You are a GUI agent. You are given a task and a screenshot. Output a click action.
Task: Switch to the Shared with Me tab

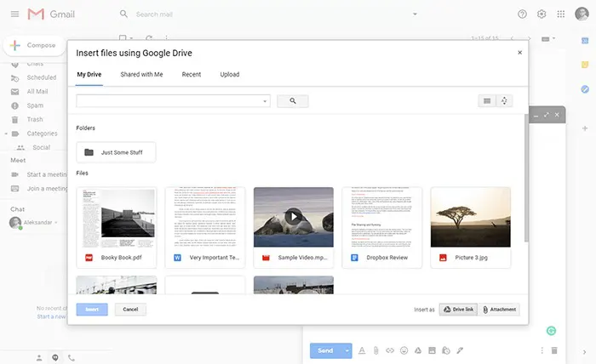[141, 74]
